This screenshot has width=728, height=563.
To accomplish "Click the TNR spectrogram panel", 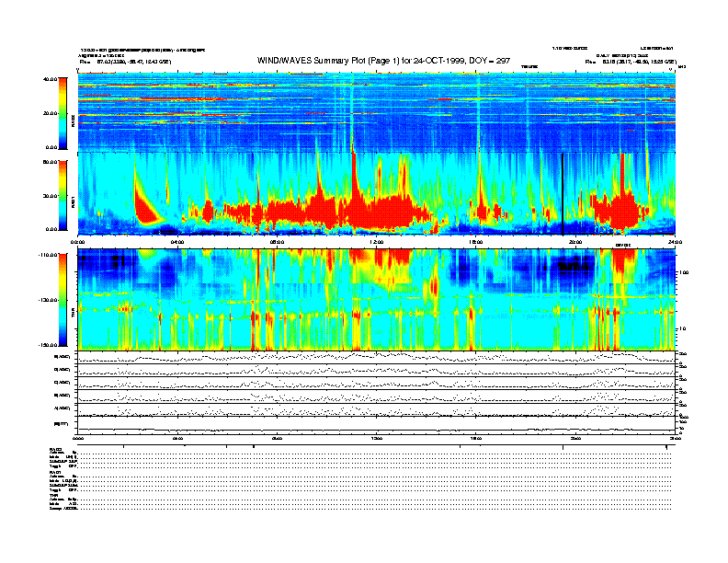I will click(x=377, y=299).
